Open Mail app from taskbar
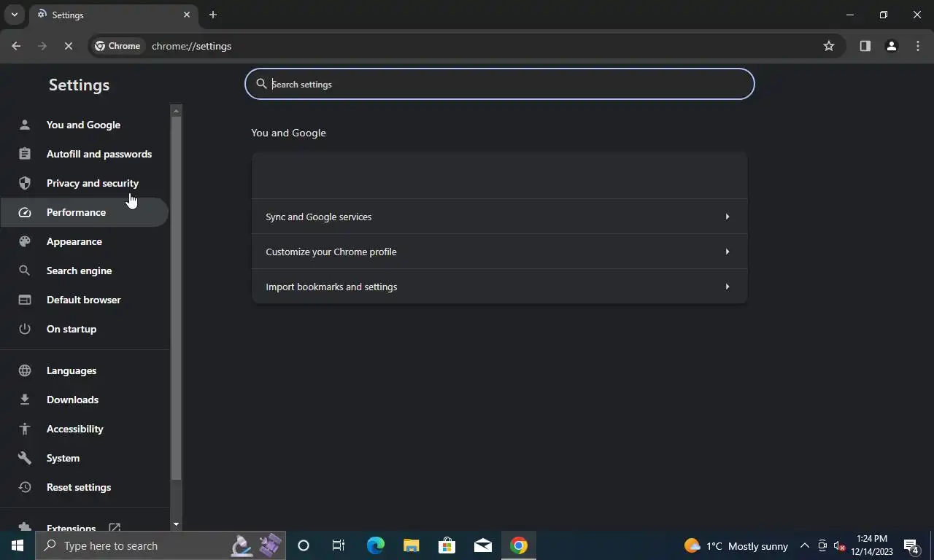 (x=482, y=545)
